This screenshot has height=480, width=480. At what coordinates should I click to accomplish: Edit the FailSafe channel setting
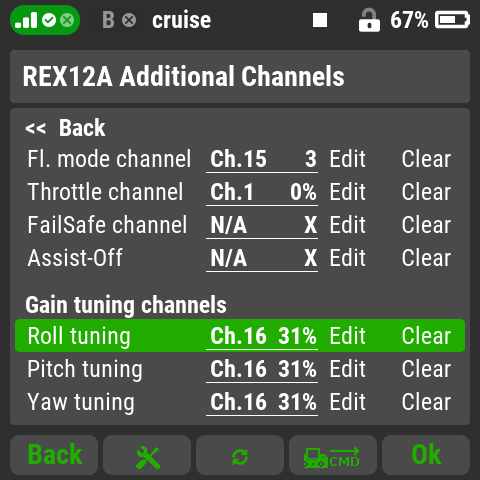tap(348, 225)
